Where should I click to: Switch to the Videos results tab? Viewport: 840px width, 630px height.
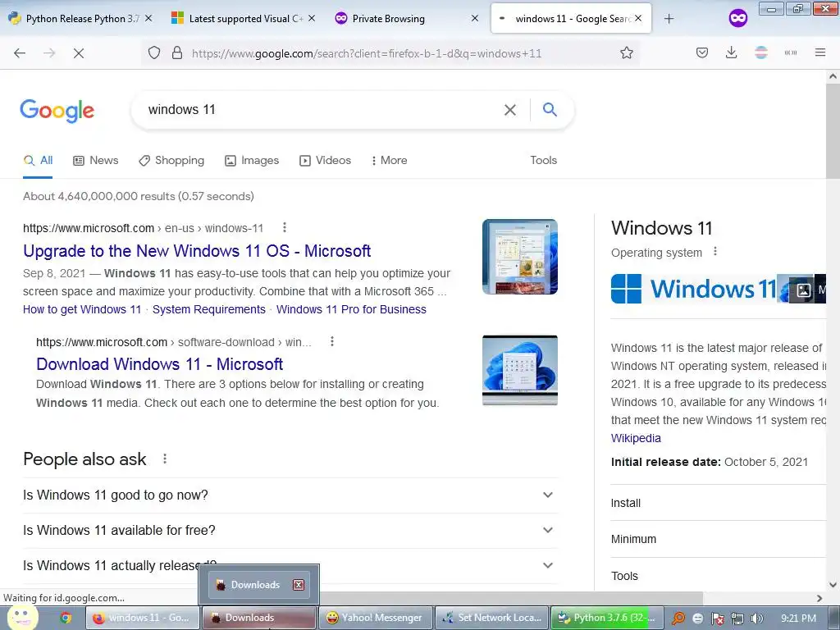325,160
